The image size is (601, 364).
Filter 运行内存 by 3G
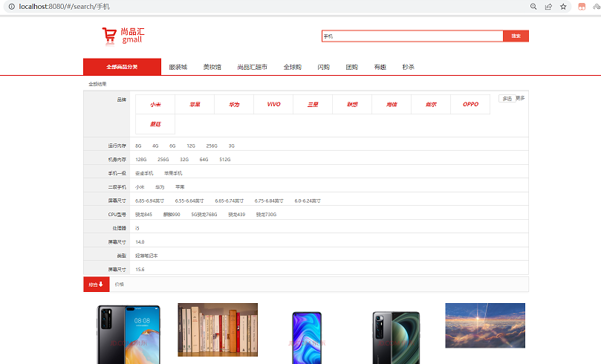(x=232, y=146)
